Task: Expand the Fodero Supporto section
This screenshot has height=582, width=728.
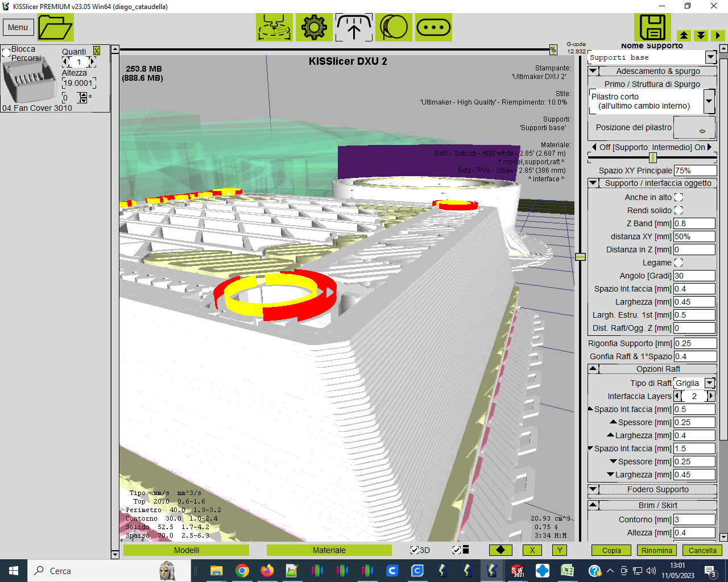Action: [x=593, y=489]
